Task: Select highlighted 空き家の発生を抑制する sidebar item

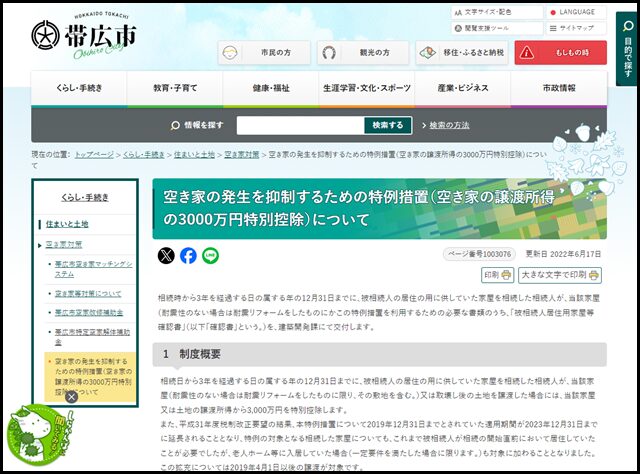Action: tap(90, 377)
